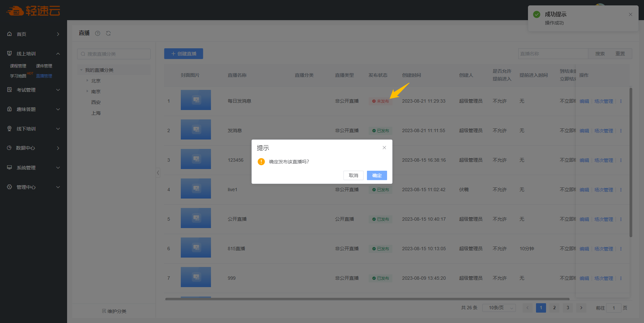Screen dimensions: 644x323
Task: Open more actions menu for row 每日发消息
Action: click(x=621, y=101)
